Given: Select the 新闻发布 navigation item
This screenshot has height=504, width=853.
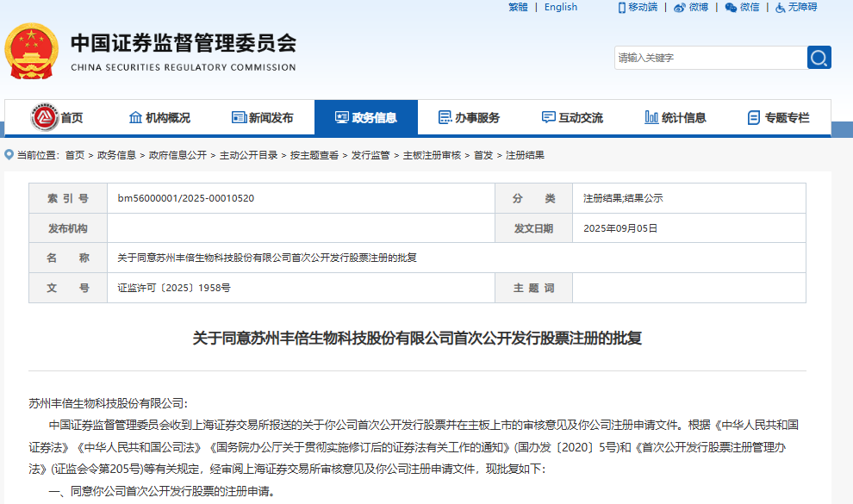Looking at the screenshot, I should click(263, 118).
